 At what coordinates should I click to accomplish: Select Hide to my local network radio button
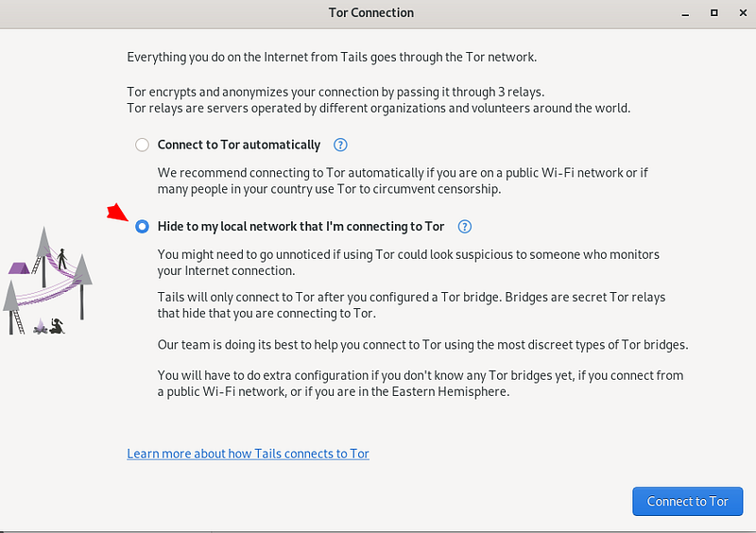pyautogui.click(x=142, y=226)
